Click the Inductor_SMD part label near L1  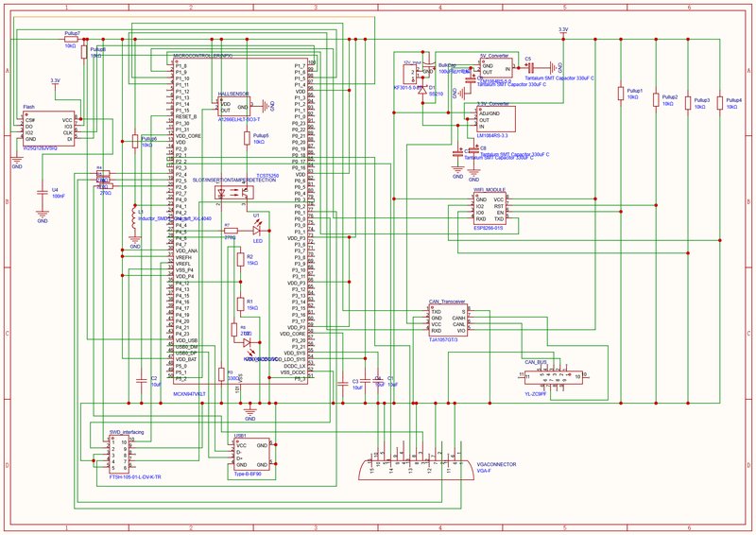tap(175, 218)
